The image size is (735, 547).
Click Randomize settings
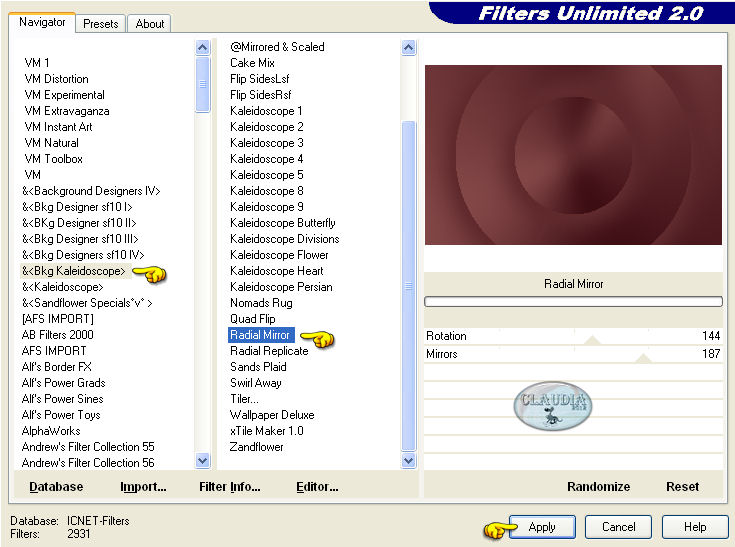pyautogui.click(x=598, y=487)
